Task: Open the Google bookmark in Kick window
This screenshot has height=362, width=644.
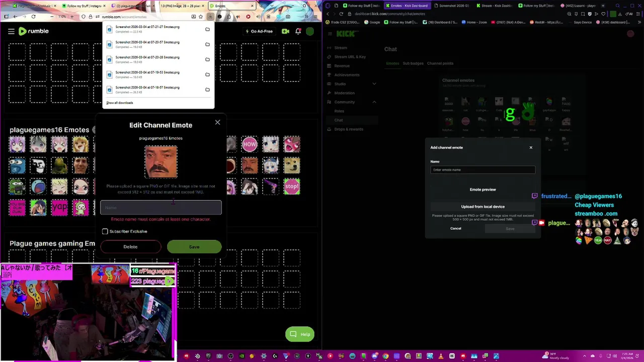Action: click(373, 22)
